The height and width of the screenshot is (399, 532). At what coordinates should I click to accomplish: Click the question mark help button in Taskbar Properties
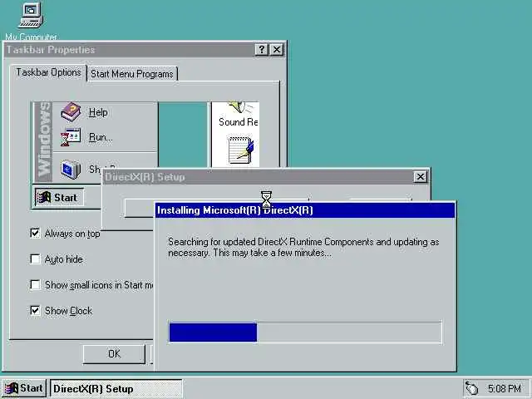262,50
